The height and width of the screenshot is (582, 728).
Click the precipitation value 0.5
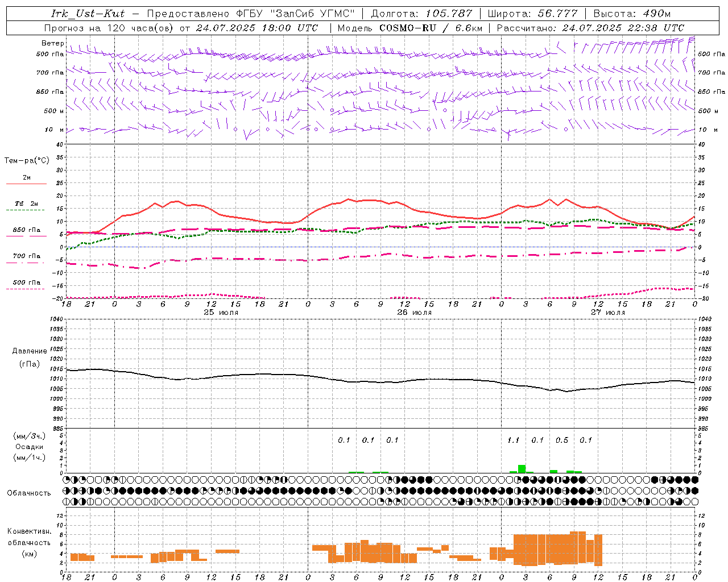click(x=562, y=440)
